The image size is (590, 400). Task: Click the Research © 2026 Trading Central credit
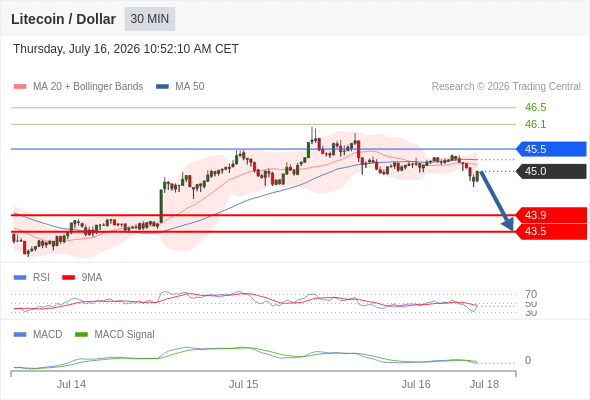[506, 87]
